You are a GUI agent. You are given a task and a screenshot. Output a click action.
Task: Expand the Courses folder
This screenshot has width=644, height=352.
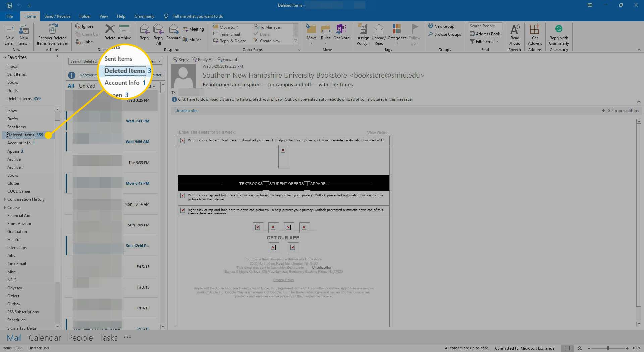coord(5,208)
